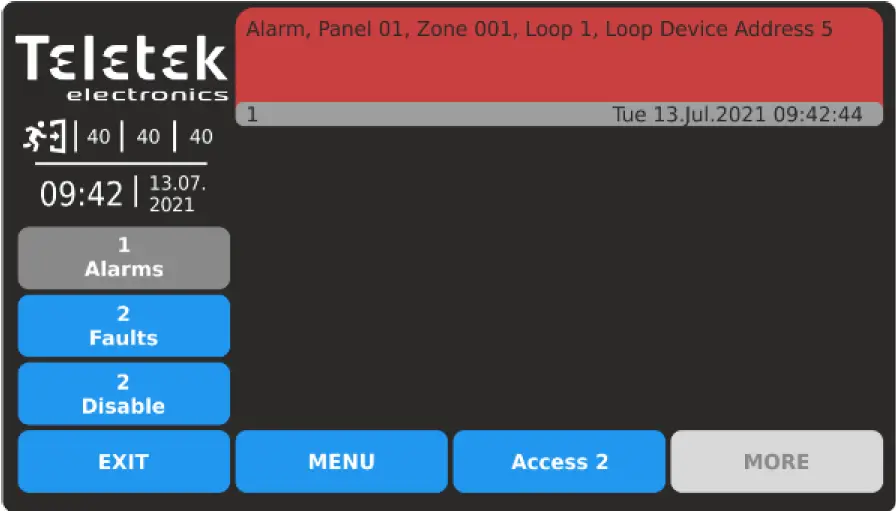Click the evacuation running-man exit icon
Viewport: 896px width, 511px height.
[45, 137]
